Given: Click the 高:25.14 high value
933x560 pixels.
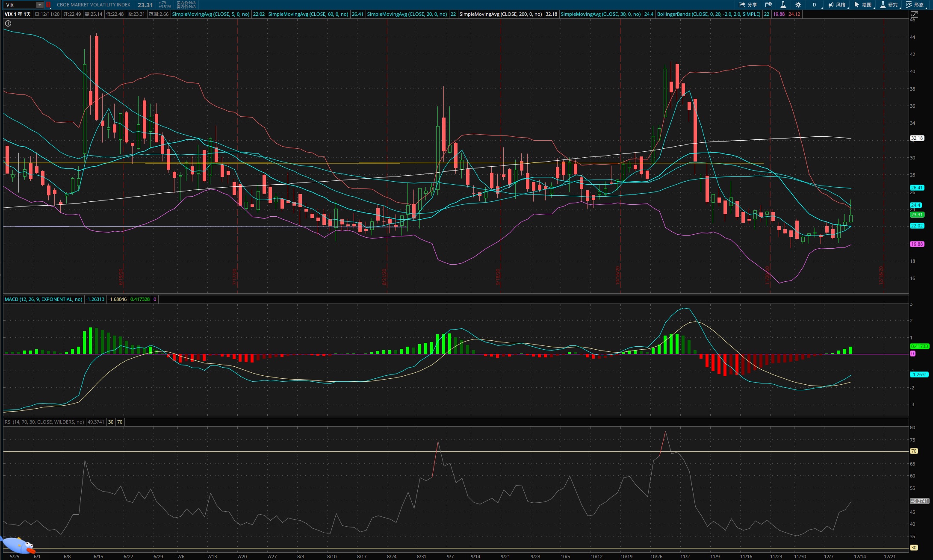Looking at the screenshot, I should [x=94, y=14].
